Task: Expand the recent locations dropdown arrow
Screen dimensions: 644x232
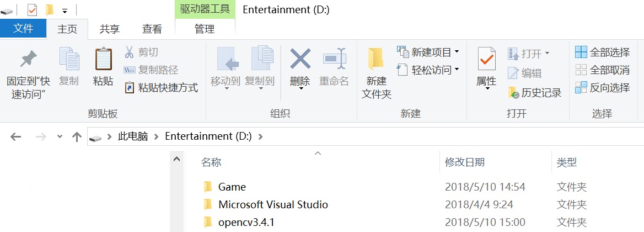Action: coord(60,137)
